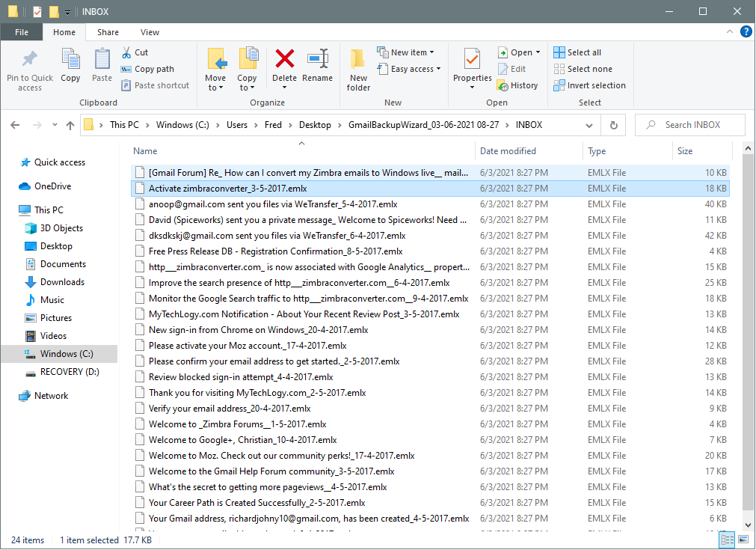Navigate to Desktop in address breadcrumb
Image resolution: width=756 pixels, height=550 pixels.
point(315,125)
